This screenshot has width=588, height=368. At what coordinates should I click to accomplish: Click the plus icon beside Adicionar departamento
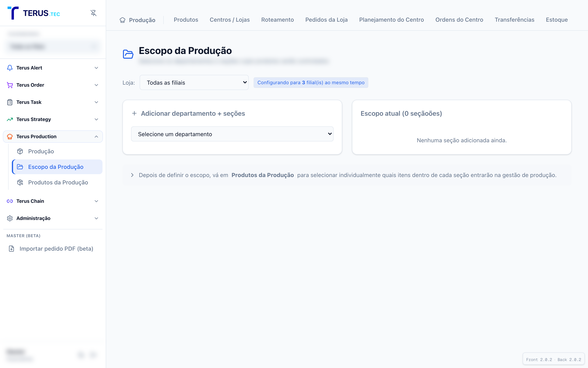pyautogui.click(x=134, y=113)
